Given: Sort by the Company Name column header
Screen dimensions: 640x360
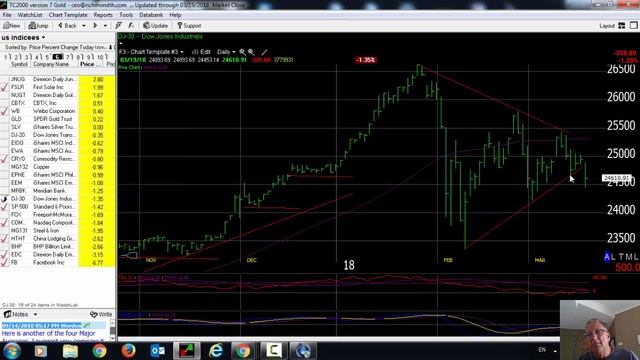Looking at the screenshot, I should tap(51, 64).
